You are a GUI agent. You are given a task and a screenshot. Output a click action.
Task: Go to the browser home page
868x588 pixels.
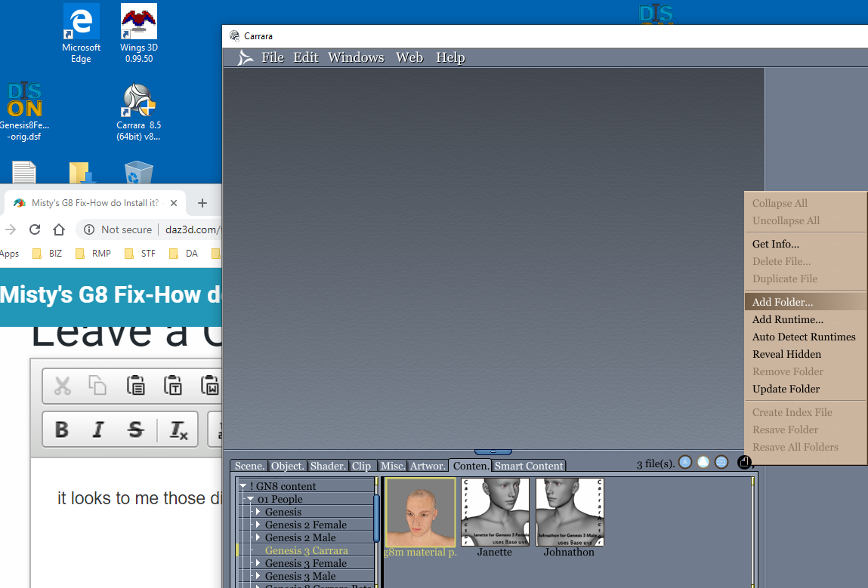click(x=59, y=229)
